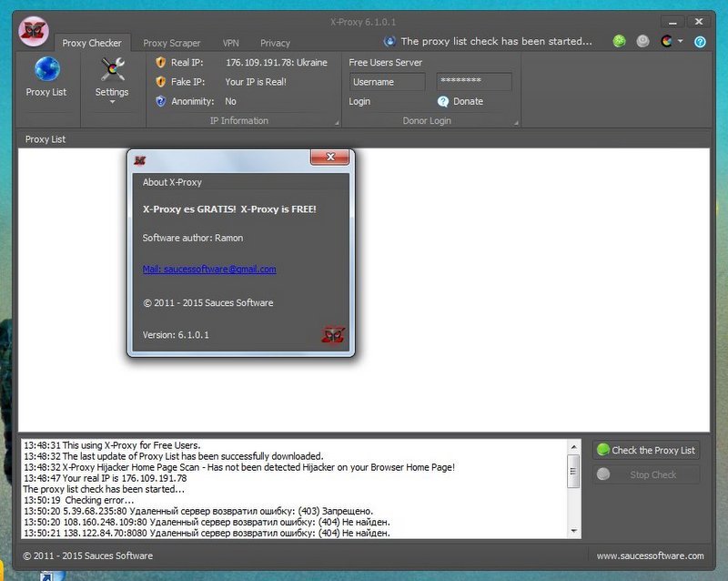The image size is (728, 581).
Task: Minimize the X-Proxy window
Action: coord(672,22)
